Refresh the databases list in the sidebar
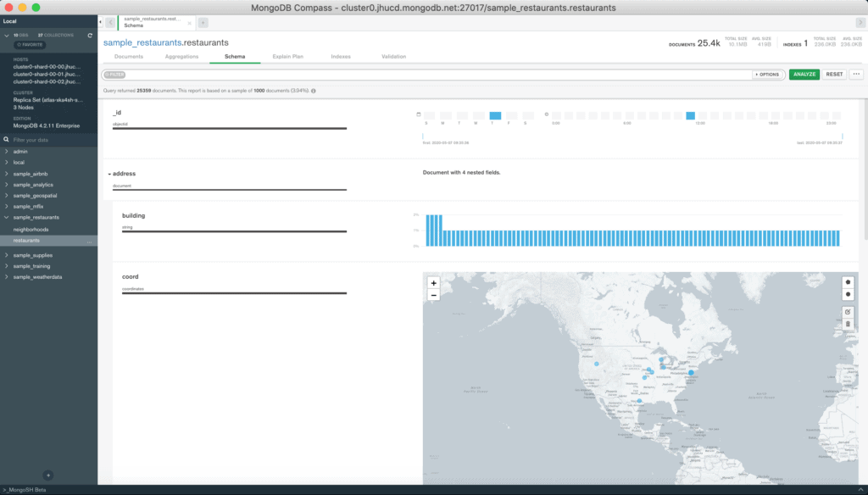868x495 pixels. [90, 36]
